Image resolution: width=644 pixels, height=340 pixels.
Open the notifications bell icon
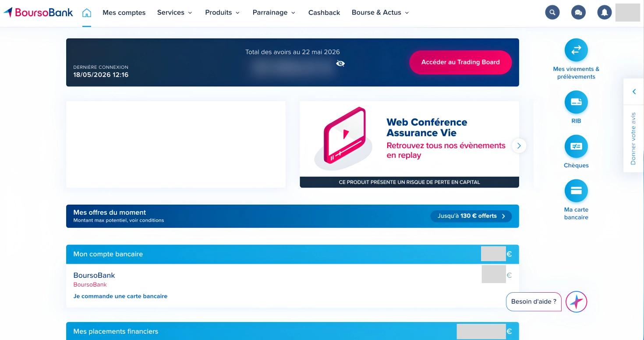click(604, 12)
